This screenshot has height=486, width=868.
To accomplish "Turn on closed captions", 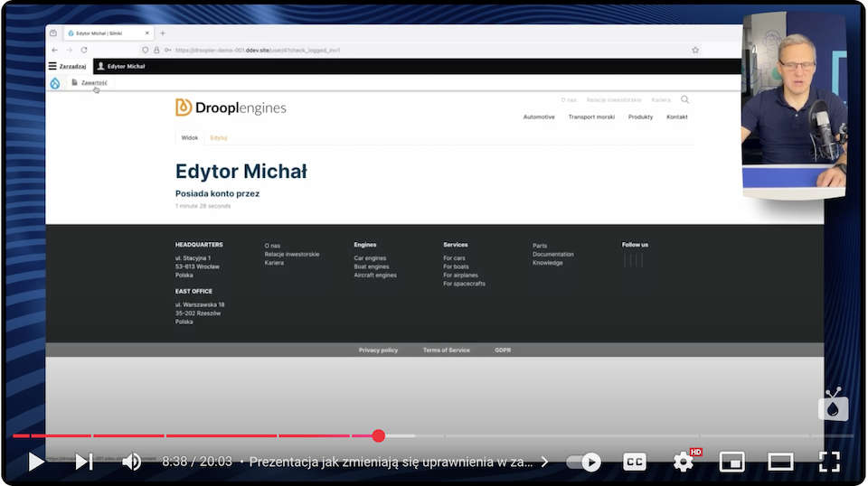I will 635,462.
